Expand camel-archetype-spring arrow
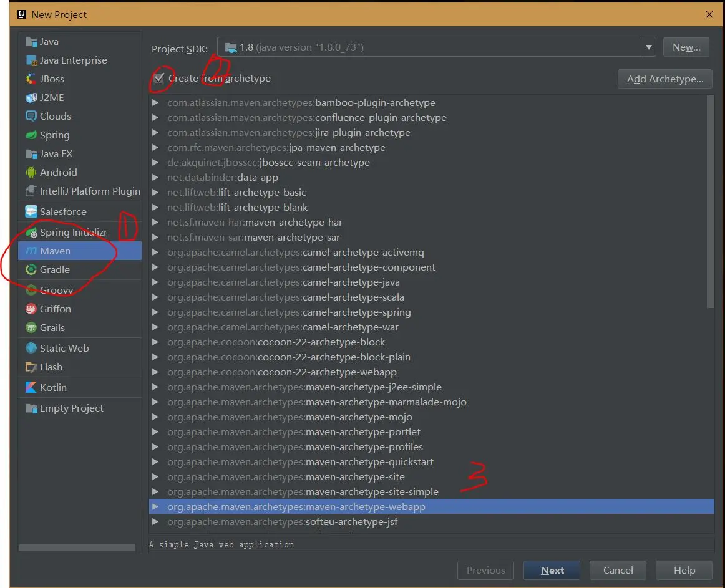 [155, 312]
